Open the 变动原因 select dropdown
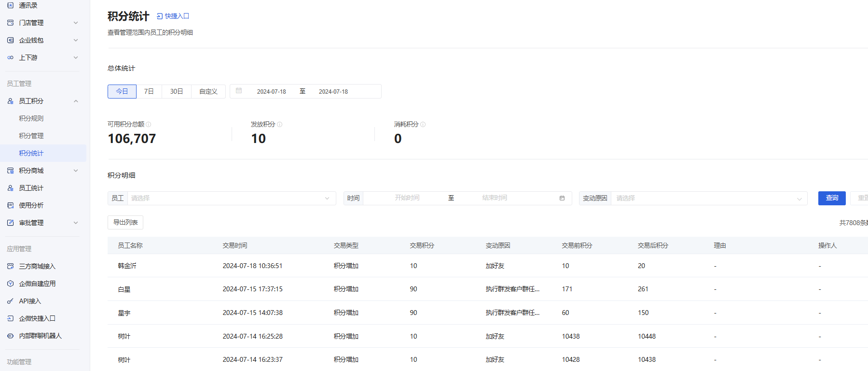The image size is (868, 371). pyautogui.click(x=709, y=198)
